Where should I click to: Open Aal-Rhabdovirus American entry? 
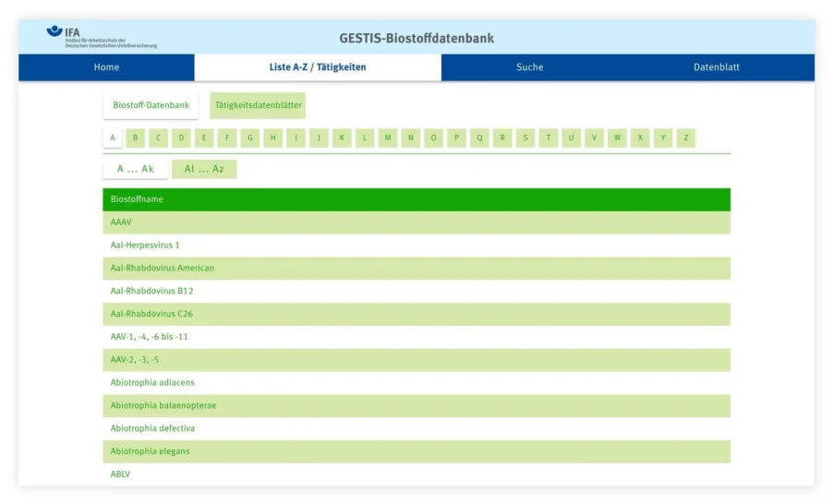(x=417, y=268)
